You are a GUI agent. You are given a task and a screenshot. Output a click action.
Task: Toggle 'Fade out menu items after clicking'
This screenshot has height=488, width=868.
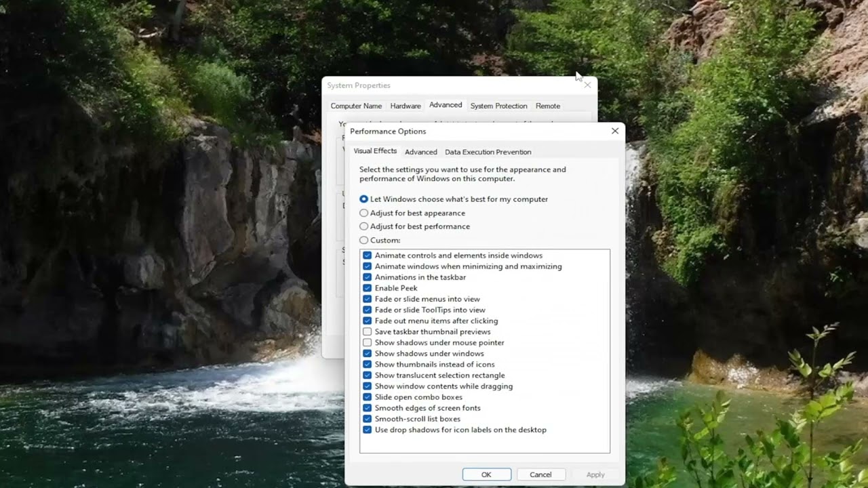click(368, 321)
